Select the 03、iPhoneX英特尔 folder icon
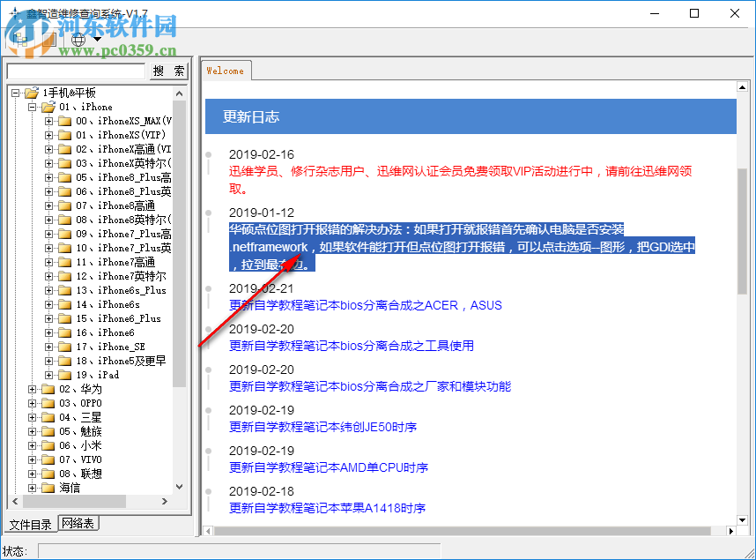This screenshot has height=560, width=756. 64,163
